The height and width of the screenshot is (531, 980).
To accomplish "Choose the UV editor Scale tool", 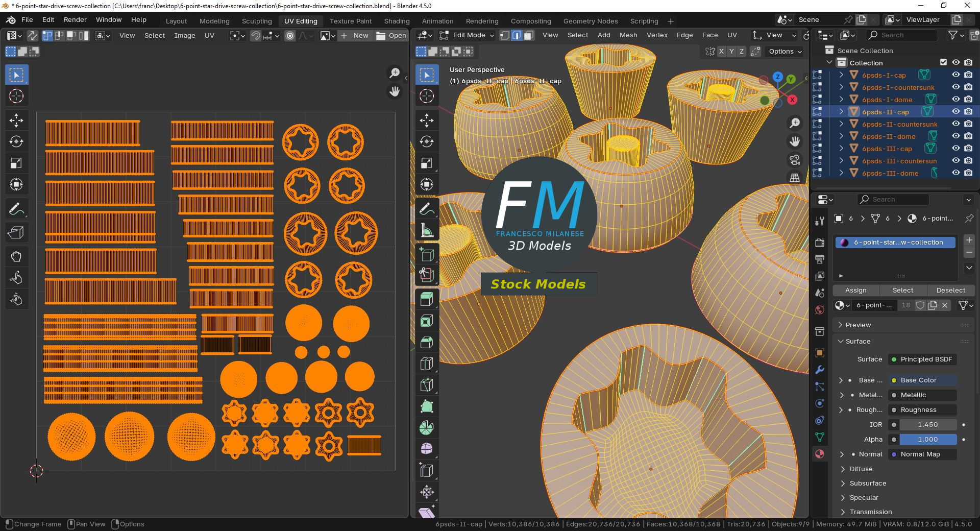I will [x=16, y=163].
